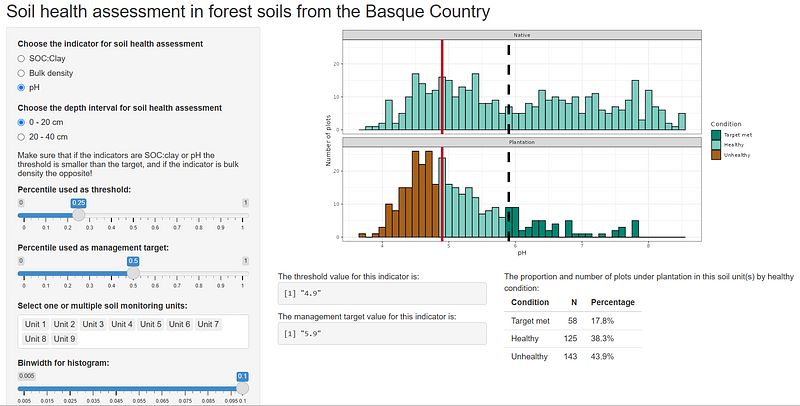Select the 0 - 20 cm depth interval
This screenshot has height=406, width=800.
pos(21,122)
